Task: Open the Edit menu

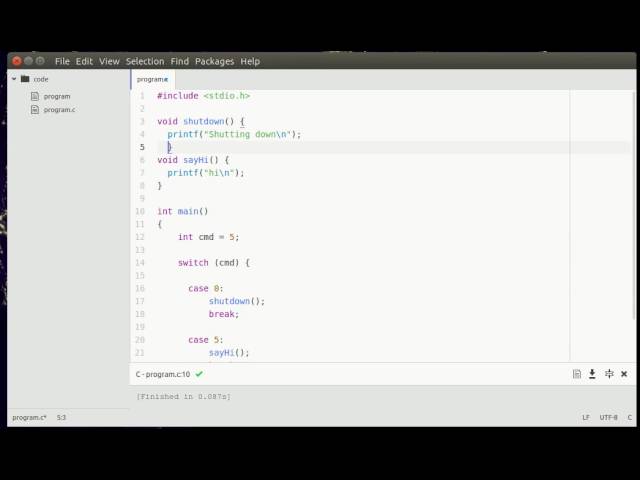Action: tap(84, 61)
